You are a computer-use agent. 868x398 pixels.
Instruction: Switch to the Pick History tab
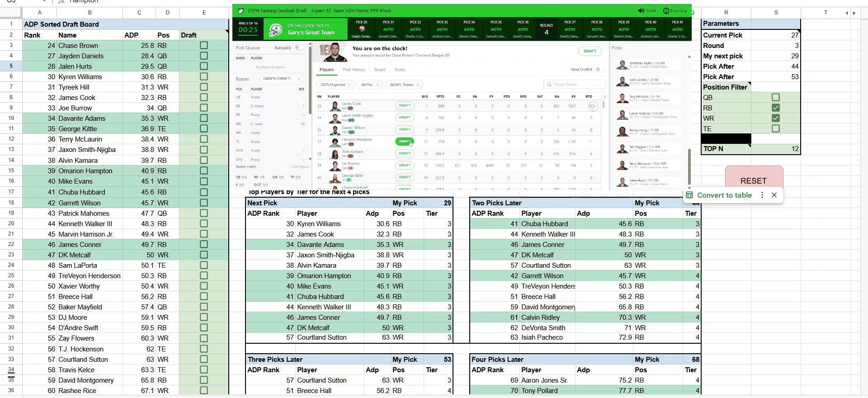[x=354, y=70]
